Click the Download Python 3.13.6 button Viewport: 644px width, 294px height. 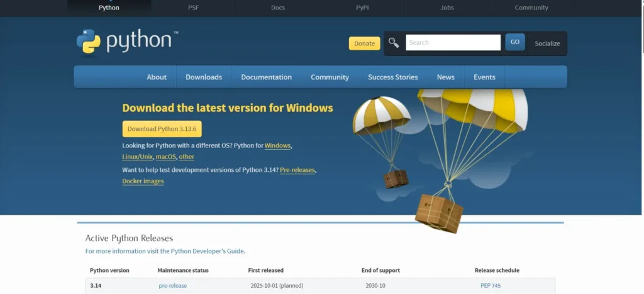[162, 129]
